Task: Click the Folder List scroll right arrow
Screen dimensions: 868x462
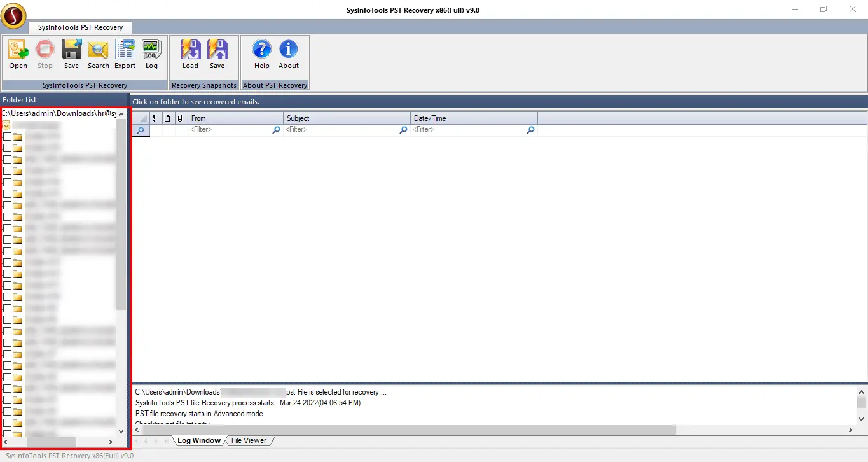Action: [x=111, y=442]
